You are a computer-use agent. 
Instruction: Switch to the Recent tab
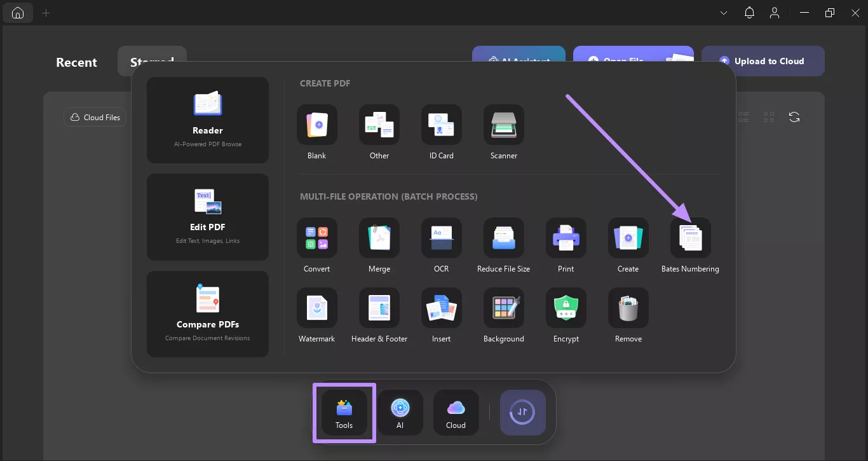[x=76, y=62]
